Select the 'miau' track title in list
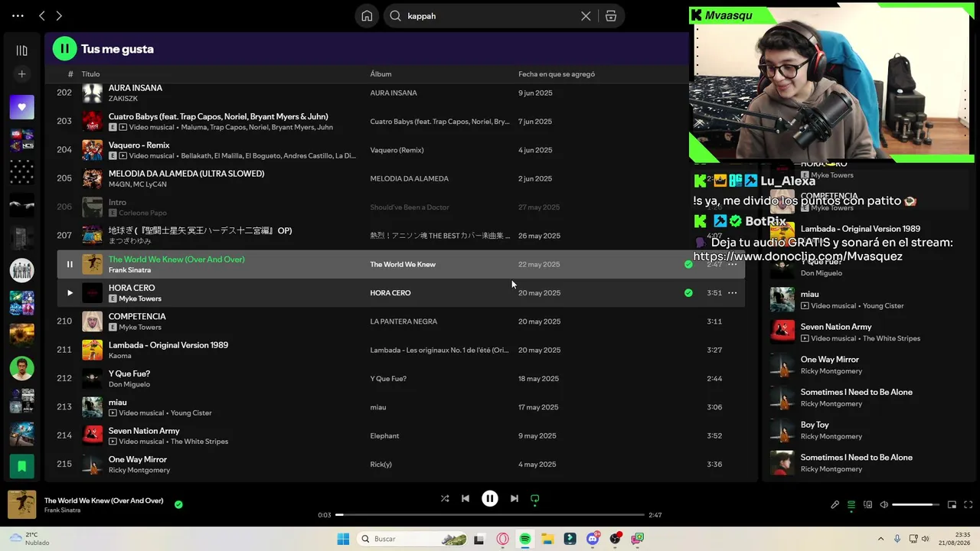 coord(118,402)
